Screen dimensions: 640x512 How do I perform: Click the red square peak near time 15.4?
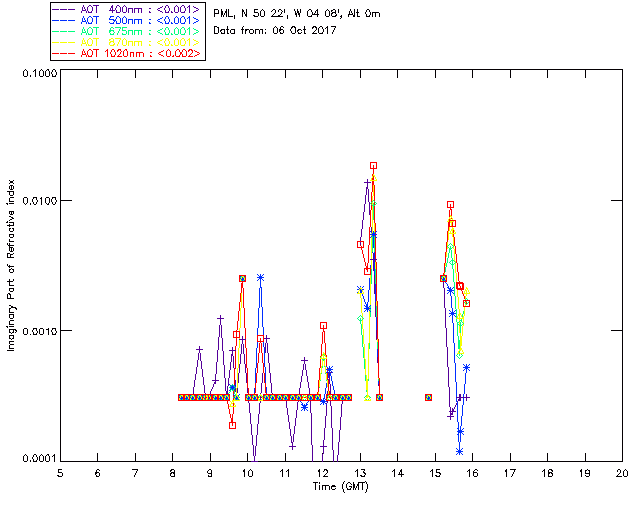[450, 205]
